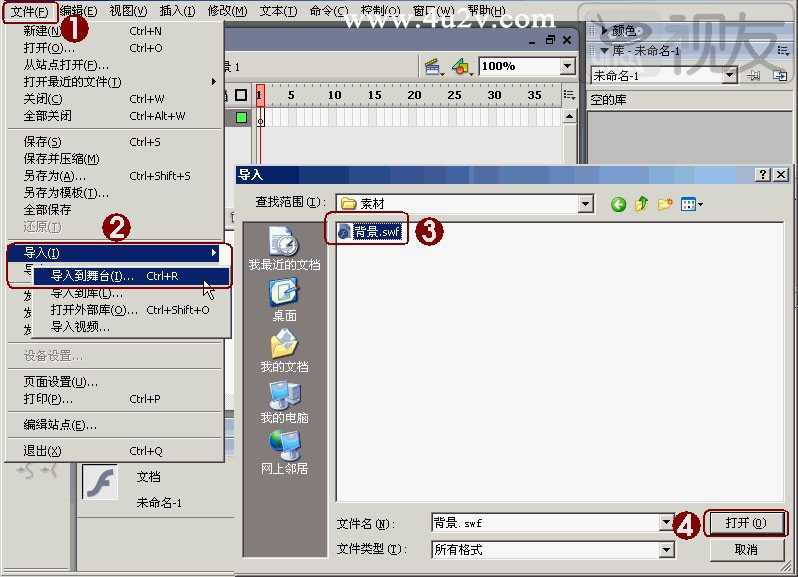This screenshot has height=577, width=798.
Task: Click the timeline scroll up arrow
Action: pos(569,117)
